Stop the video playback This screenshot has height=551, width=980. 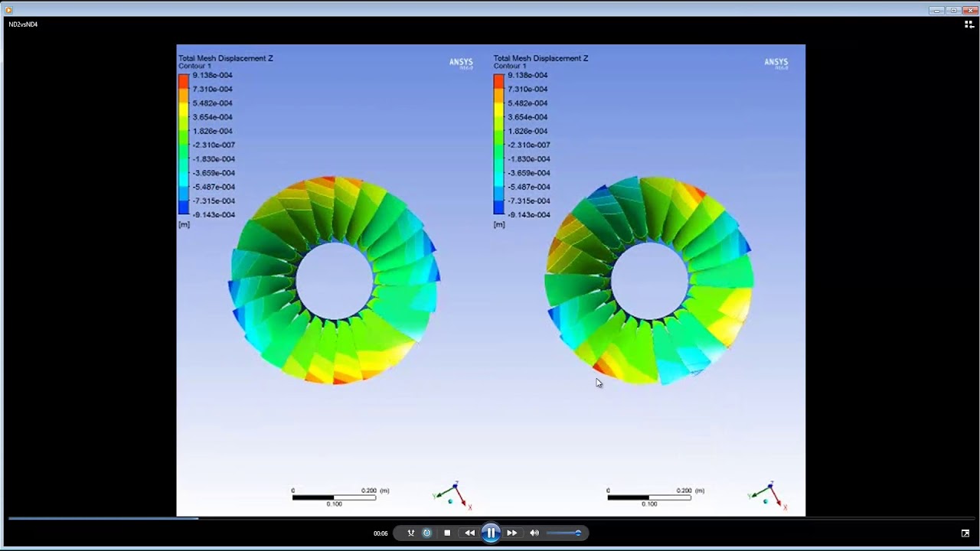click(x=447, y=533)
